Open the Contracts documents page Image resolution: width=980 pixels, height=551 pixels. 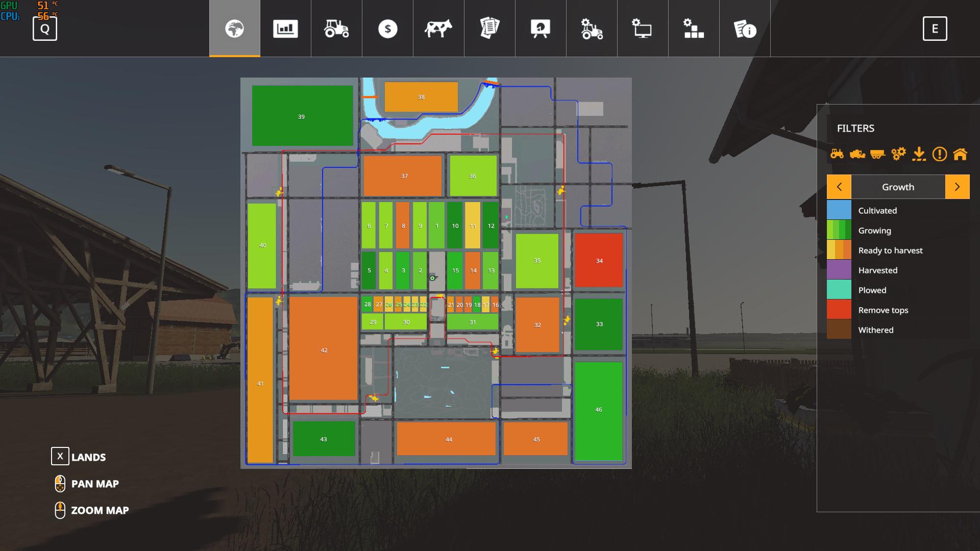(x=489, y=29)
